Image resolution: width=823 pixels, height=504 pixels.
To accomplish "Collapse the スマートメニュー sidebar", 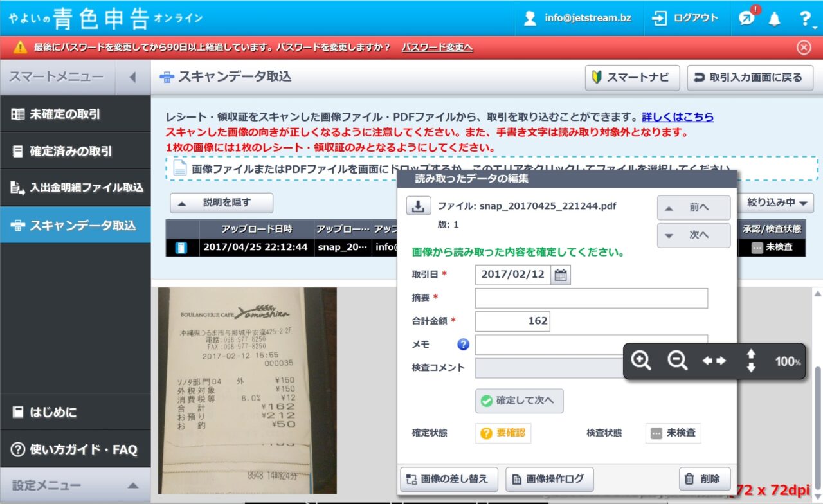I will (132, 78).
